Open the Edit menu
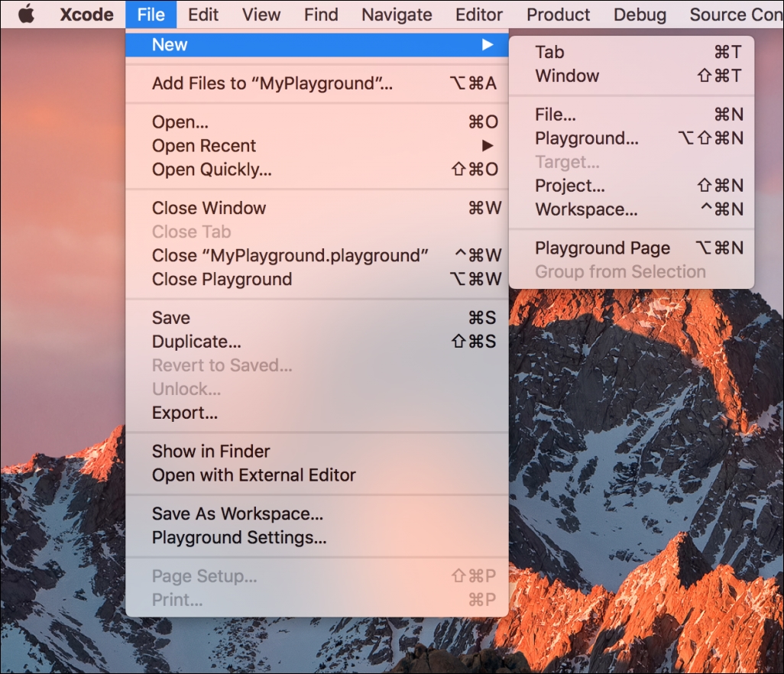 [203, 15]
